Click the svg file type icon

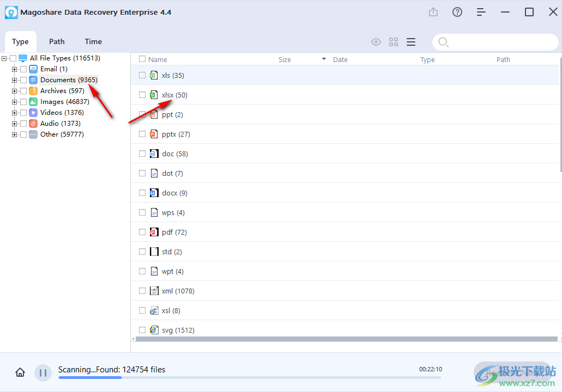[x=154, y=330]
